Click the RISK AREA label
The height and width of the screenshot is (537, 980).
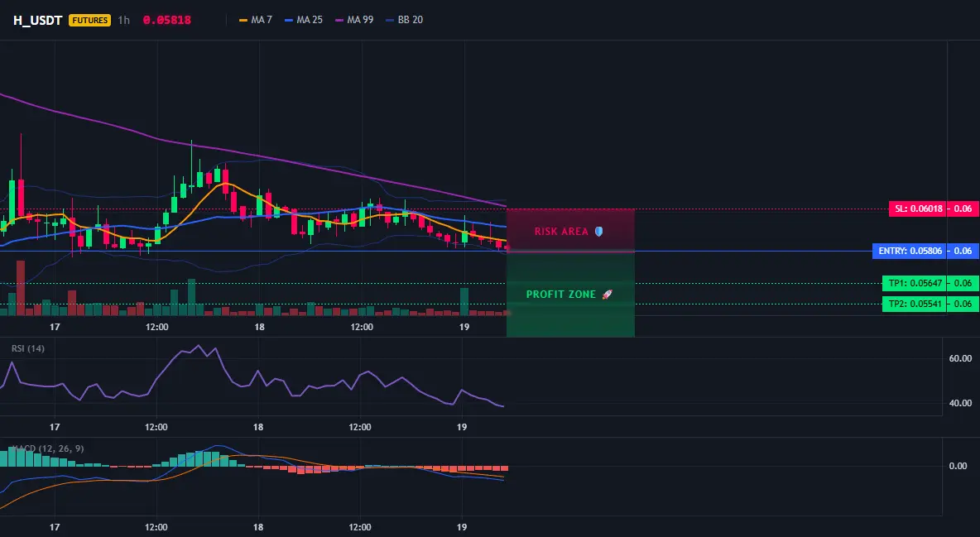561,232
